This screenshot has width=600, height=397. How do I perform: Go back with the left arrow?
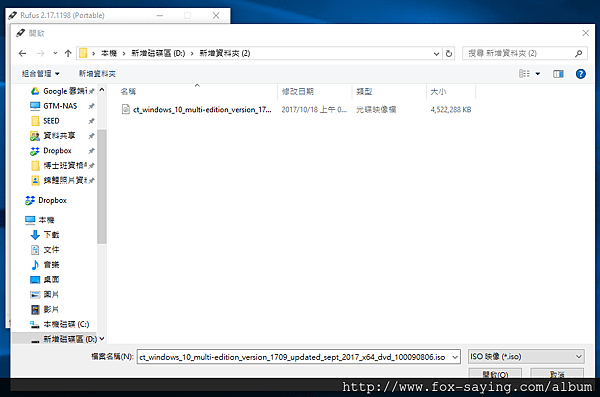22,53
